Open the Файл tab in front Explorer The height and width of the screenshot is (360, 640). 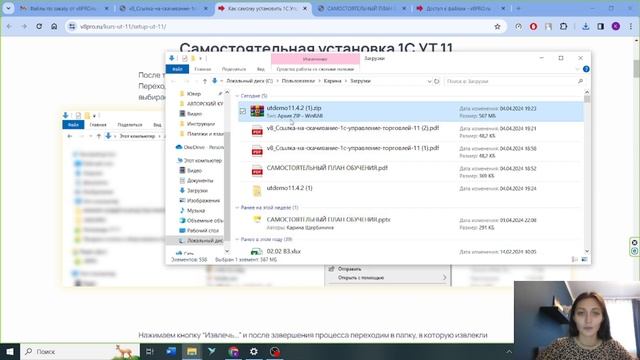point(177,69)
